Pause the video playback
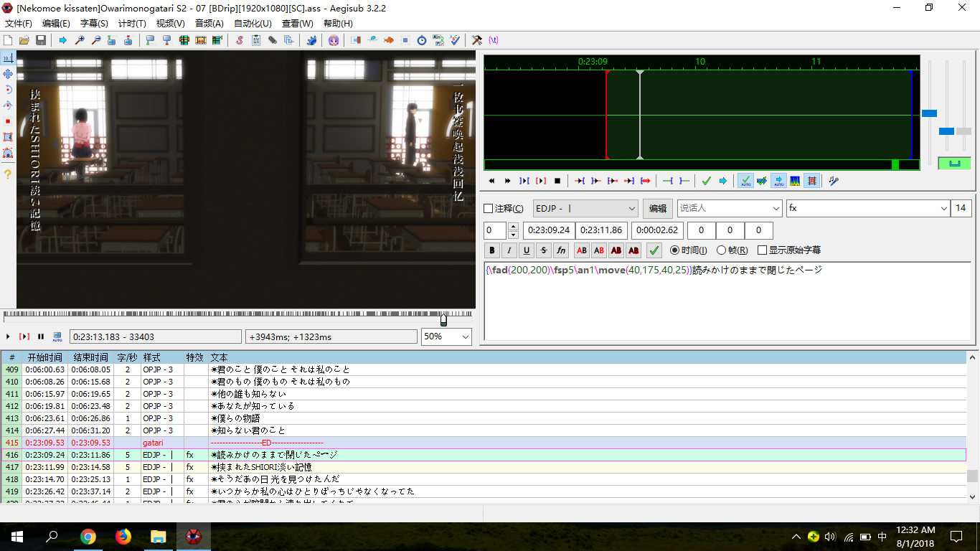 41,336
